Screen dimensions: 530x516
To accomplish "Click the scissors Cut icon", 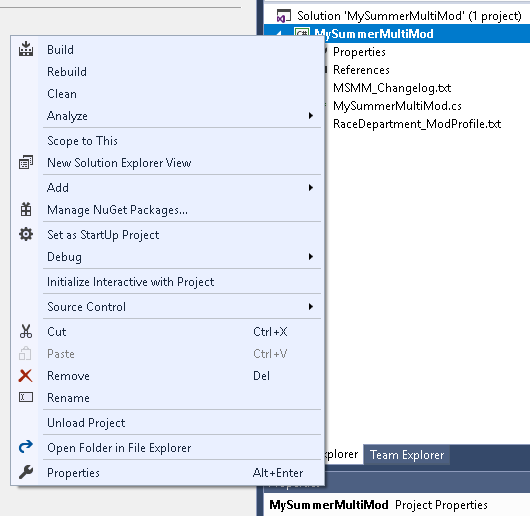I will pos(26,331).
